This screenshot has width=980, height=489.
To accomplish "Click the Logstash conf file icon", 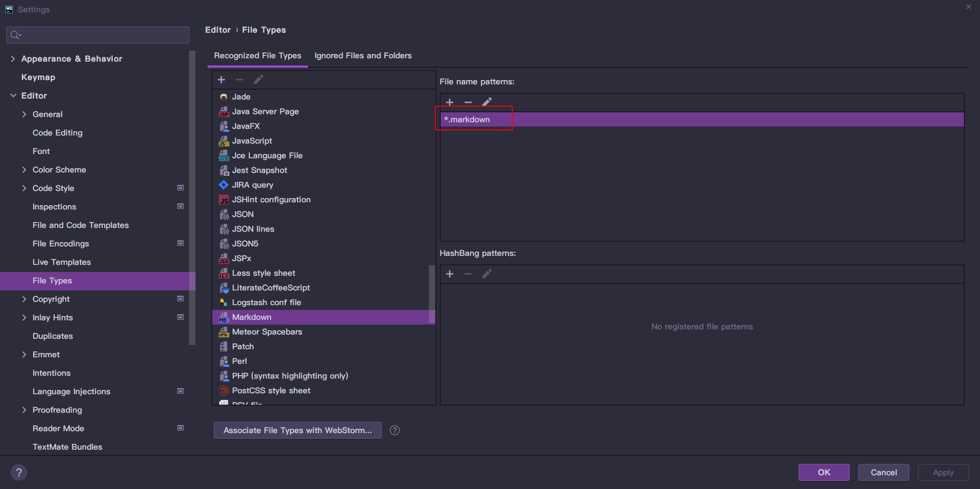I will tap(224, 302).
